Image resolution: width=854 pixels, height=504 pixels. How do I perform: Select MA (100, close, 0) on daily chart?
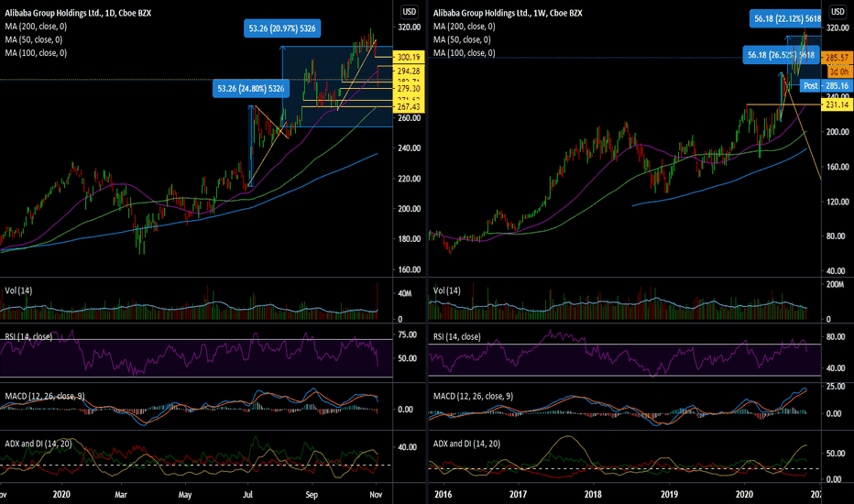(36, 53)
